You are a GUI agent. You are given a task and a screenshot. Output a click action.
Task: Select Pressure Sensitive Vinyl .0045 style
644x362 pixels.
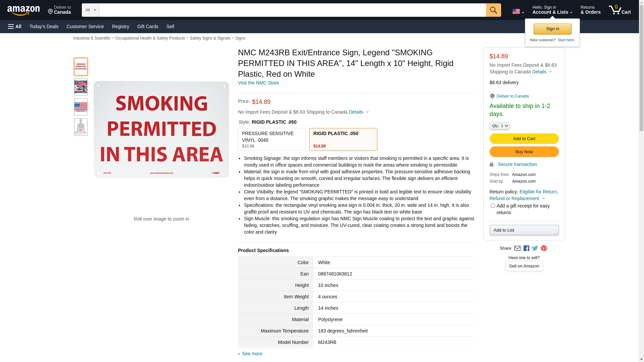click(272, 139)
